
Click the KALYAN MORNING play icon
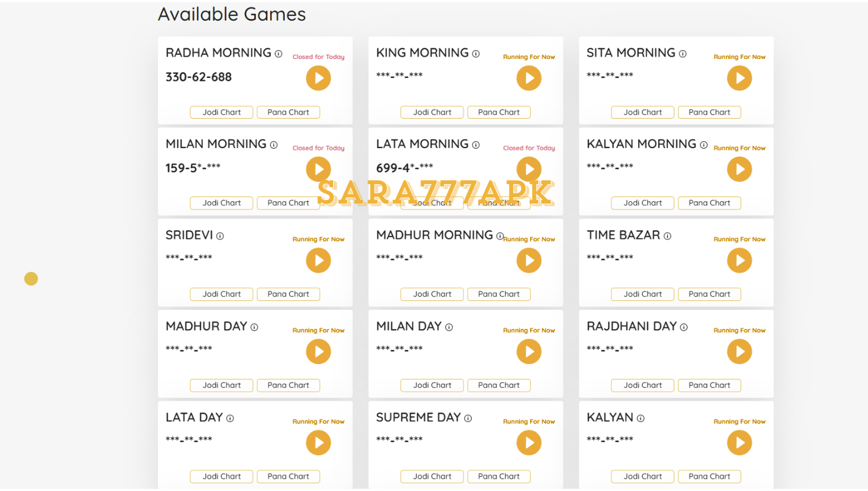point(739,169)
